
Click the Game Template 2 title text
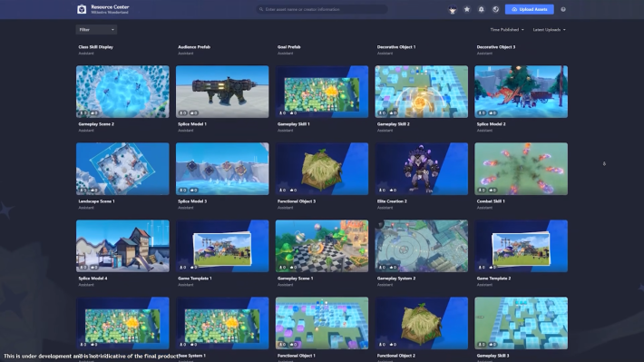[493, 279]
